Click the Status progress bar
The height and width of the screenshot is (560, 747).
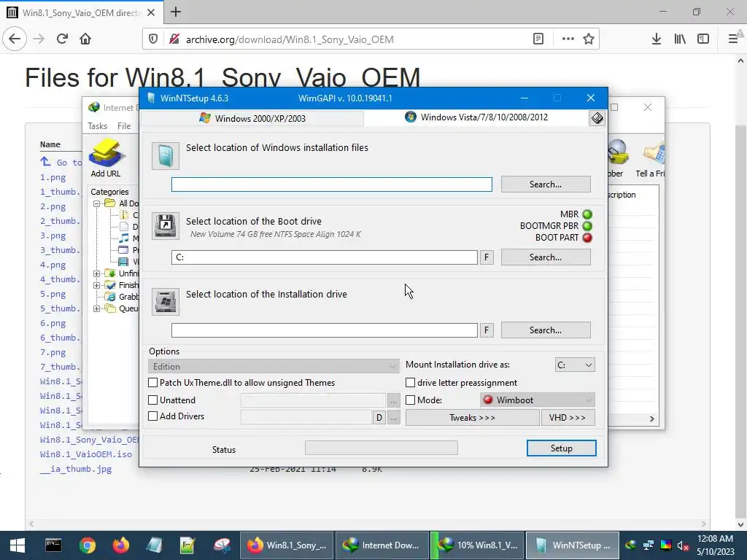(381, 448)
